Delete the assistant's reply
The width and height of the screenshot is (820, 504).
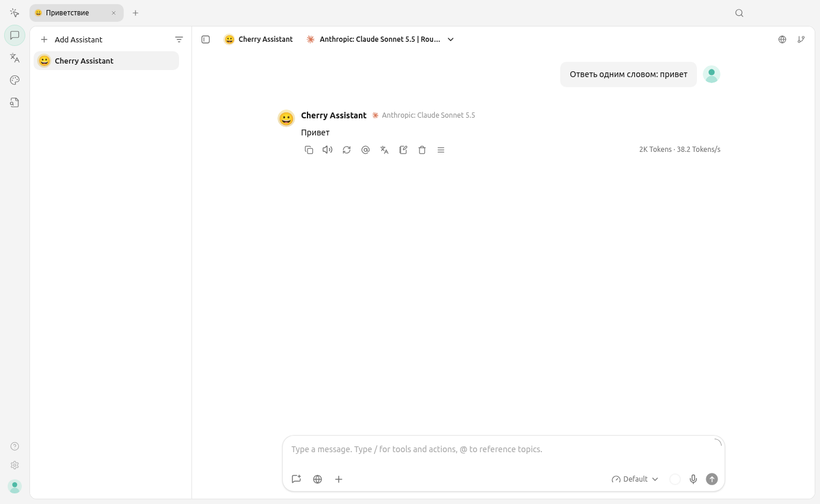(x=422, y=150)
